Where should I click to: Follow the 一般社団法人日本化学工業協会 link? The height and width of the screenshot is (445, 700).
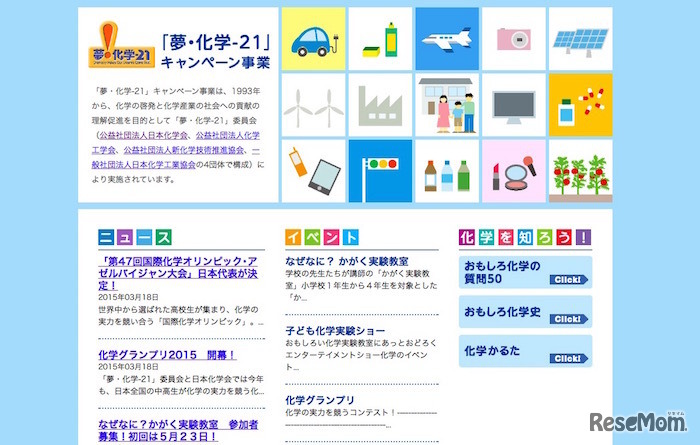click(144, 165)
